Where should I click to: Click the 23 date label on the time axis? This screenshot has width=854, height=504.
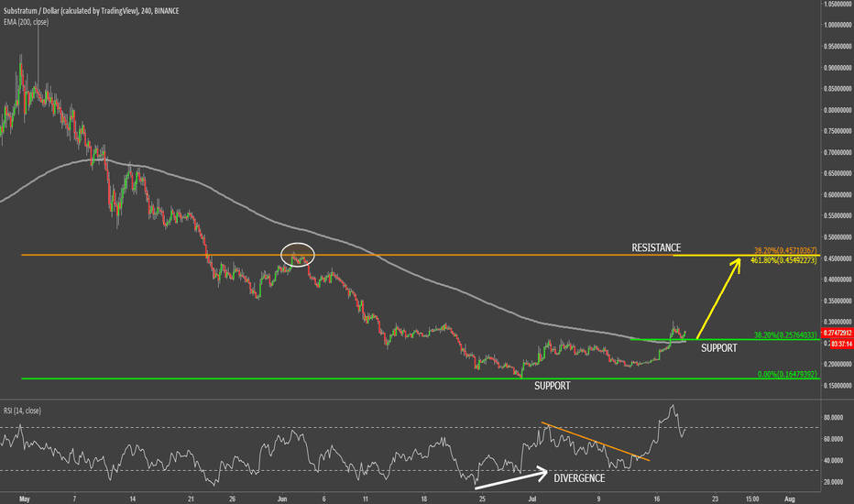click(715, 499)
